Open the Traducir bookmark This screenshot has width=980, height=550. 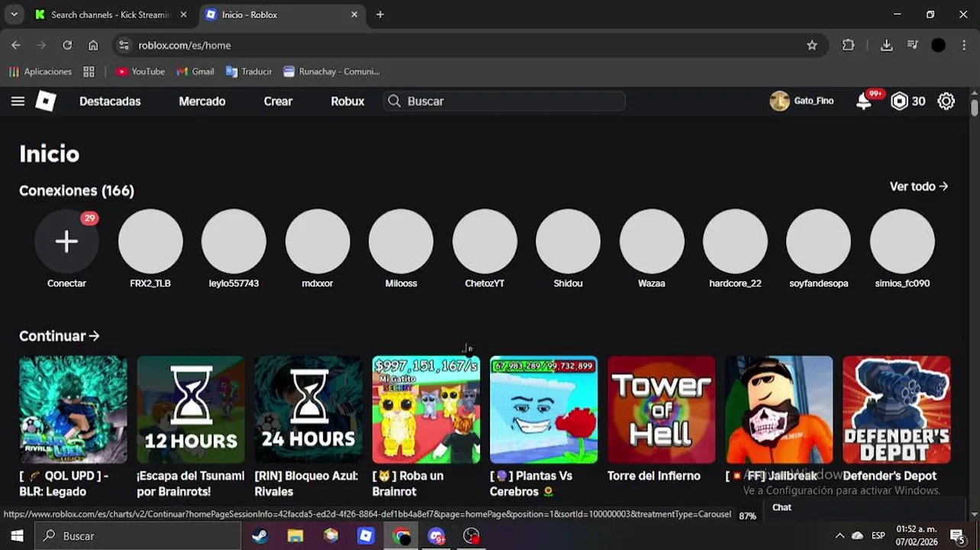pyautogui.click(x=249, y=71)
